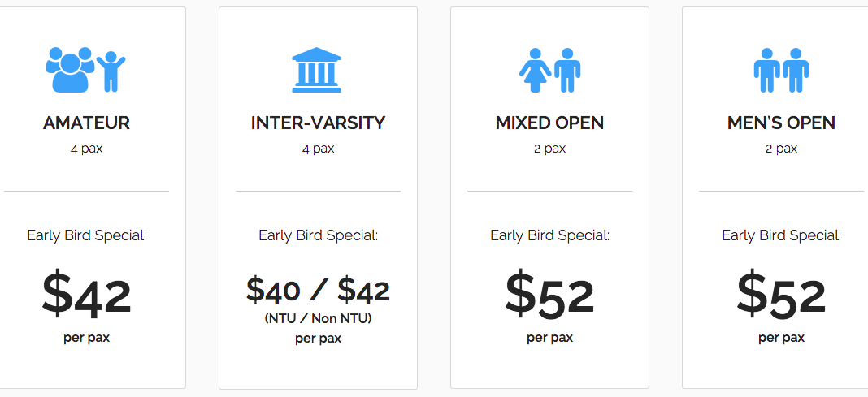Click the (NTU / Non NTU) note
This screenshot has height=397, width=868.
318,319
